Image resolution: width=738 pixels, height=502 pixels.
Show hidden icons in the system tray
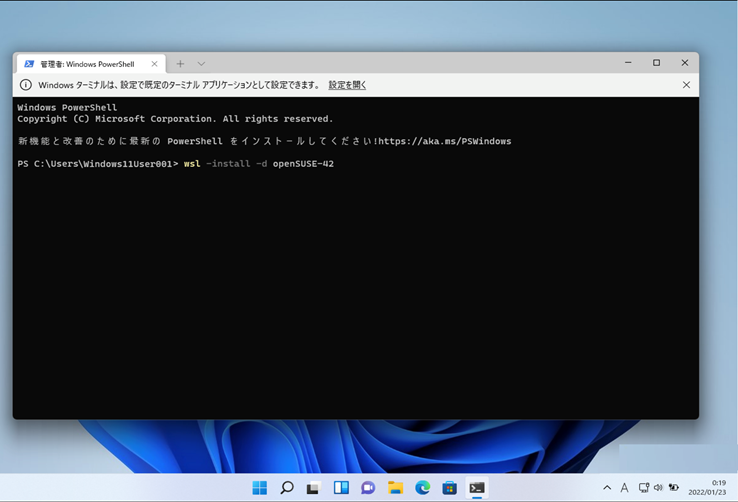[x=607, y=488]
